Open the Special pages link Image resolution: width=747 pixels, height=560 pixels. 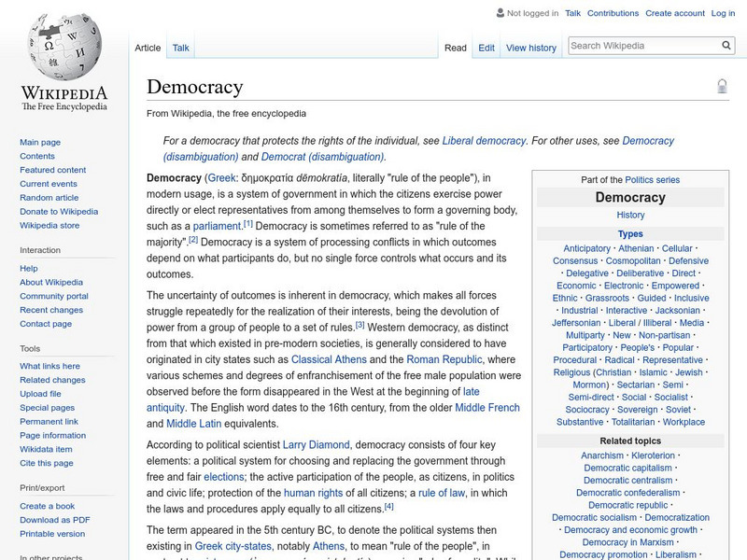[x=48, y=407]
